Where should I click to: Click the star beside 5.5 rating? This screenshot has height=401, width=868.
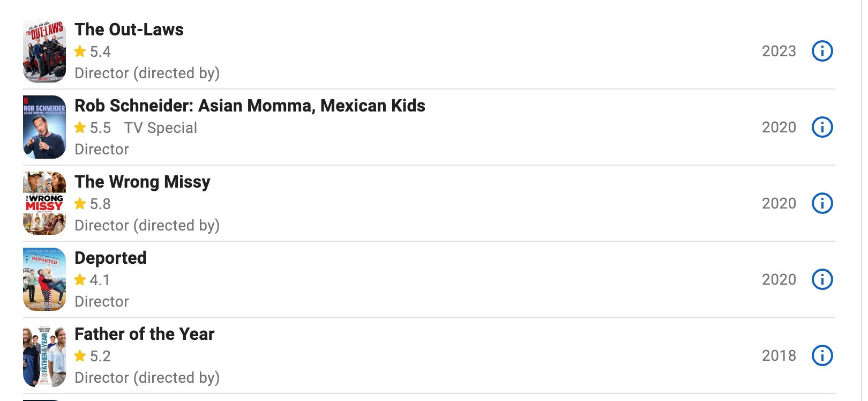pyautogui.click(x=80, y=128)
